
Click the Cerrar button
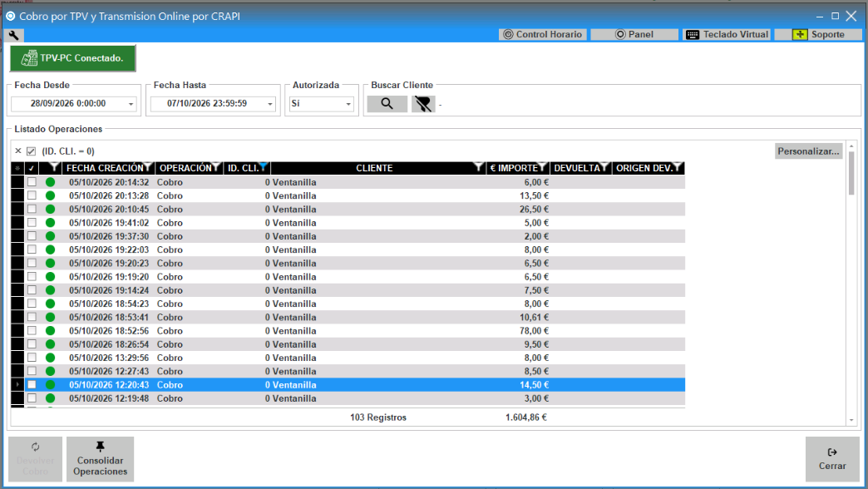(832, 459)
